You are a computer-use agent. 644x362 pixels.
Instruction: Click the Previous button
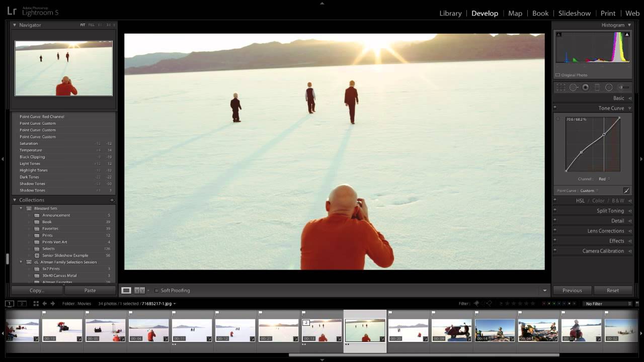tap(572, 290)
